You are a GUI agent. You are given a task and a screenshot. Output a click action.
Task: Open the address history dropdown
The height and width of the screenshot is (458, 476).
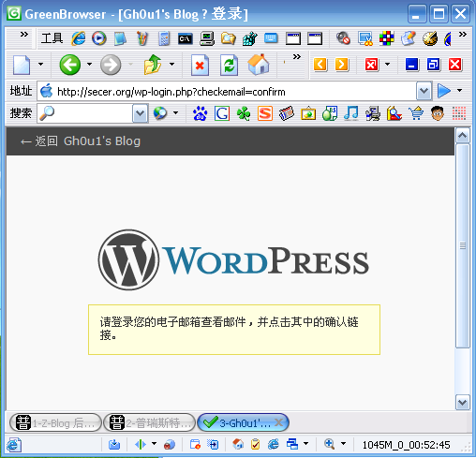424,91
